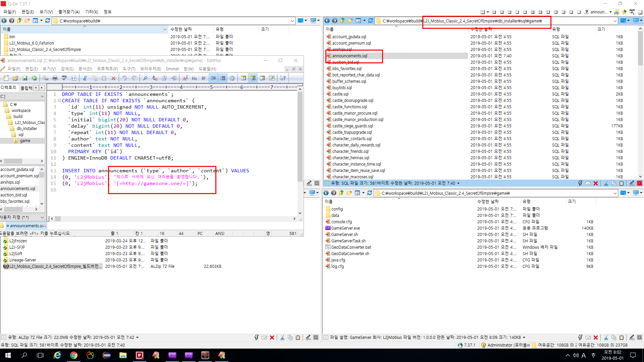Click the favorites star icon in Q-Dir toolbar
The width and height of the screenshot is (644, 362).
pos(624,12)
